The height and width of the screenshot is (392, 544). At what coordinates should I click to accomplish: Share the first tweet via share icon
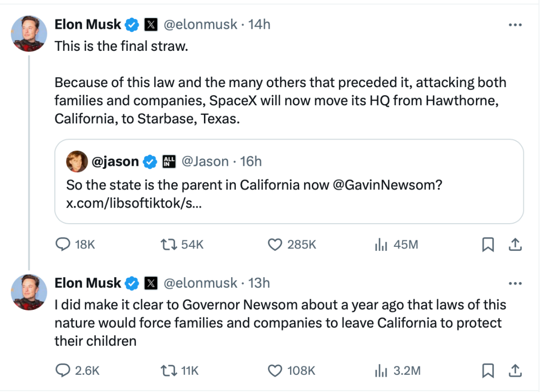[515, 244]
